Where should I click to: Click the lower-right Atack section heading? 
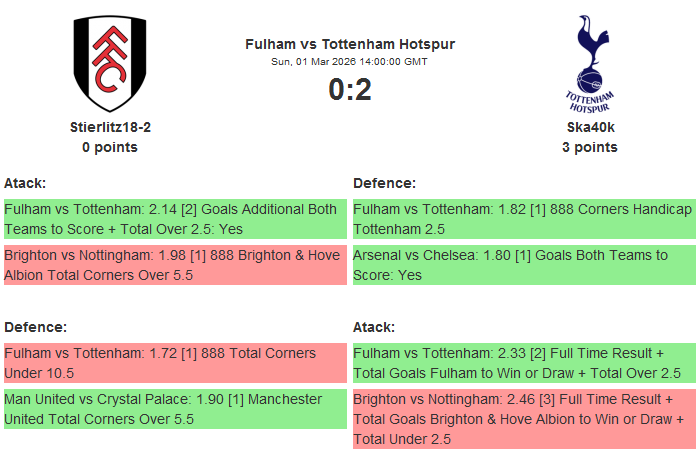[374, 327]
